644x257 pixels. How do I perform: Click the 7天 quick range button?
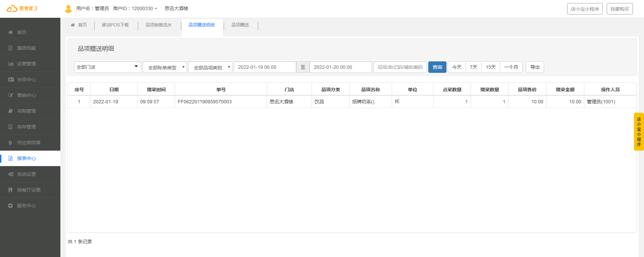pyautogui.click(x=474, y=67)
